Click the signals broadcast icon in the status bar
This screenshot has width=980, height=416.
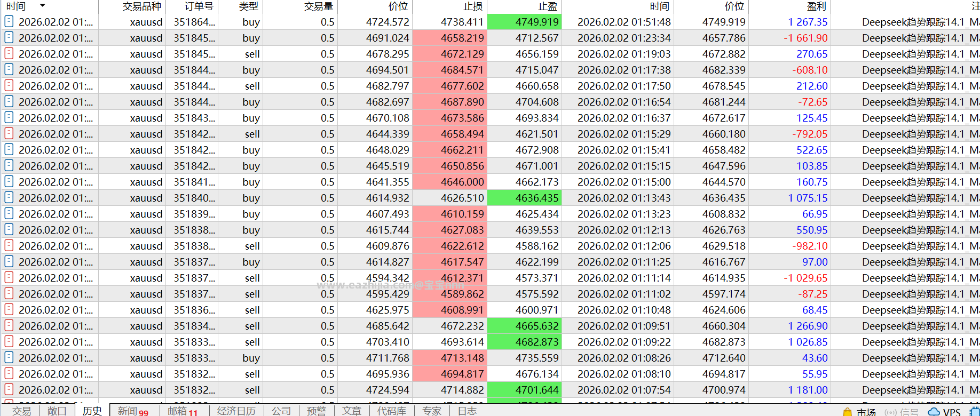pos(890,412)
